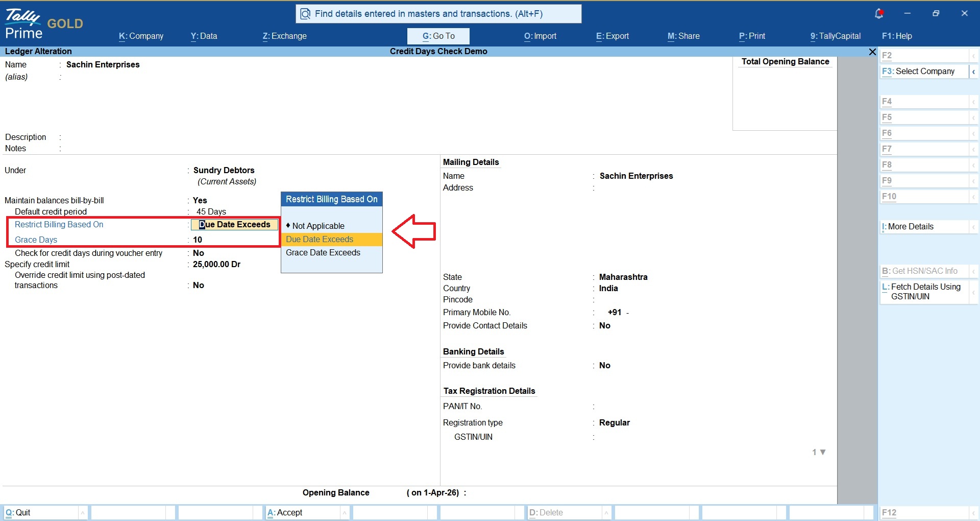The image size is (980, 521).
Task: Toggle Provide bank details No value
Action: [x=605, y=365]
